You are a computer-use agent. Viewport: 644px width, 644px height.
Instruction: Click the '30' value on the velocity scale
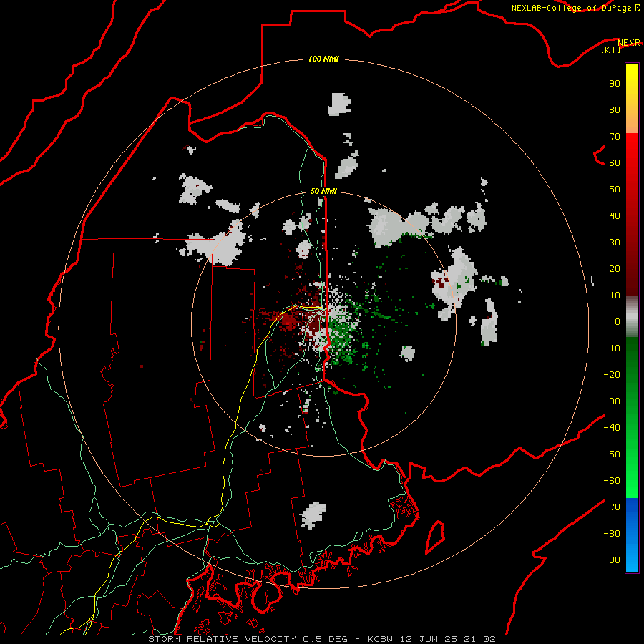(x=615, y=243)
